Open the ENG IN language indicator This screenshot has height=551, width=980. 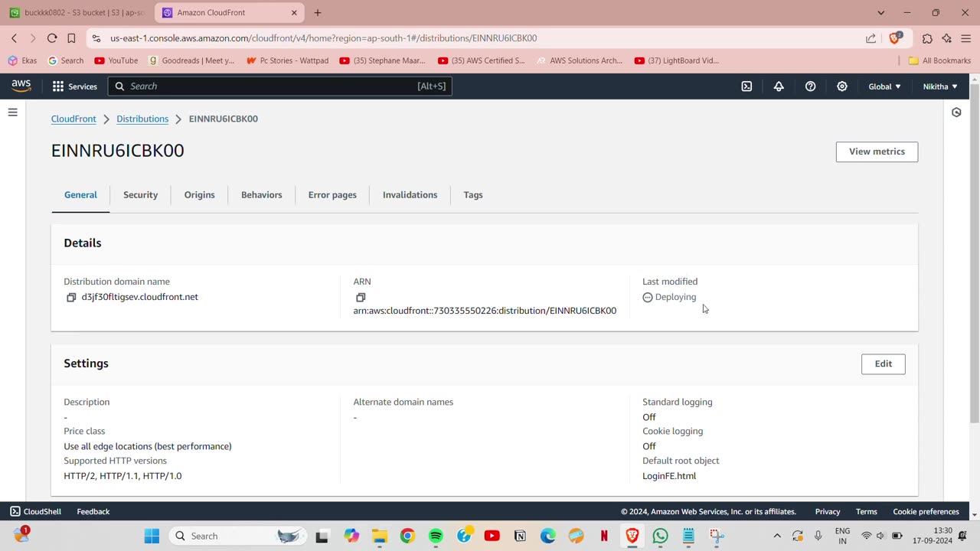[x=842, y=536]
